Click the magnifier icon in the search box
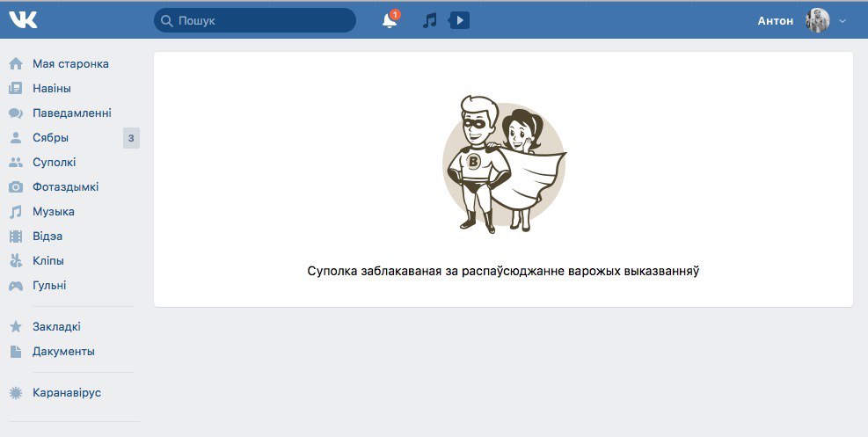 click(166, 21)
